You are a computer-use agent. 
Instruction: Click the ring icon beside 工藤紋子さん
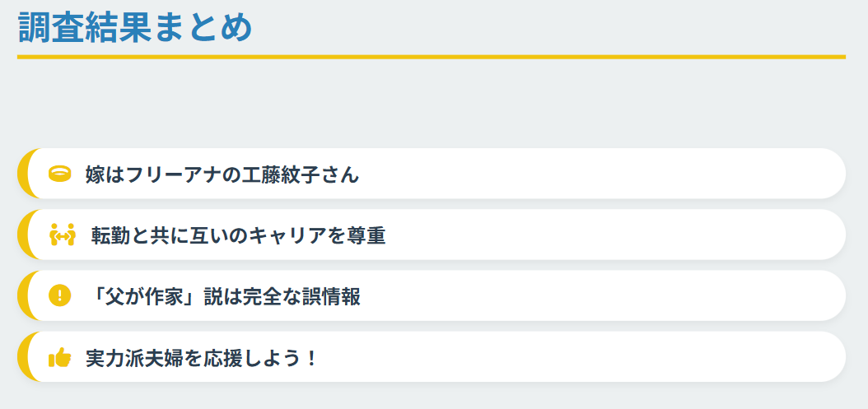pos(60,174)
